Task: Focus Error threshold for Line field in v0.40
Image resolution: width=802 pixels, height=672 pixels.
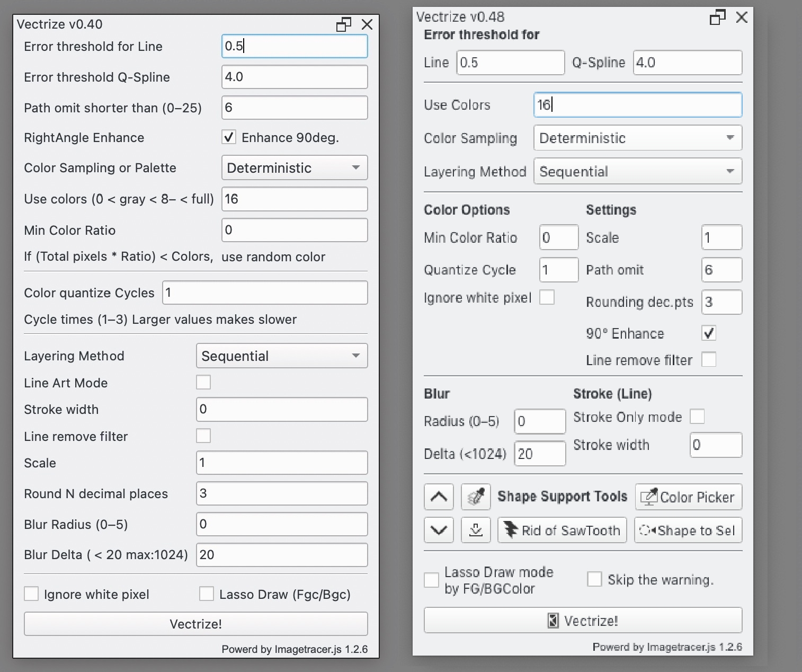Action: [x=295, y=46]
